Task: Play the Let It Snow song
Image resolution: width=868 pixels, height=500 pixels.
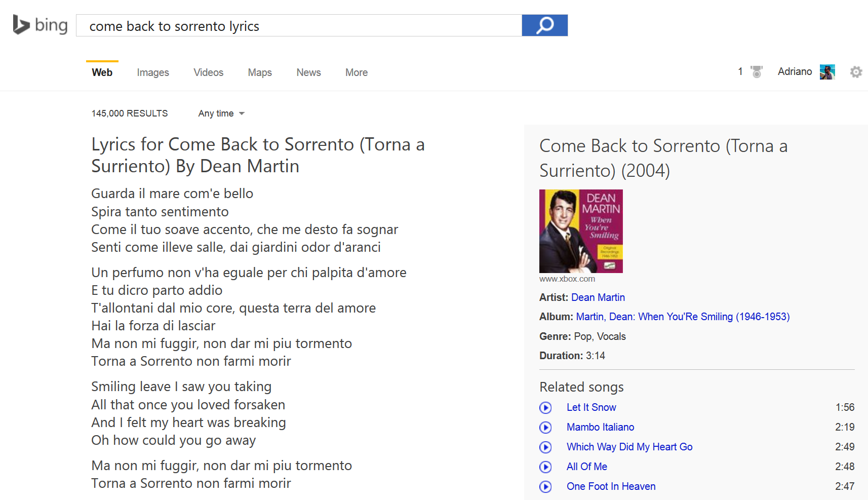Action: (545, 407)
